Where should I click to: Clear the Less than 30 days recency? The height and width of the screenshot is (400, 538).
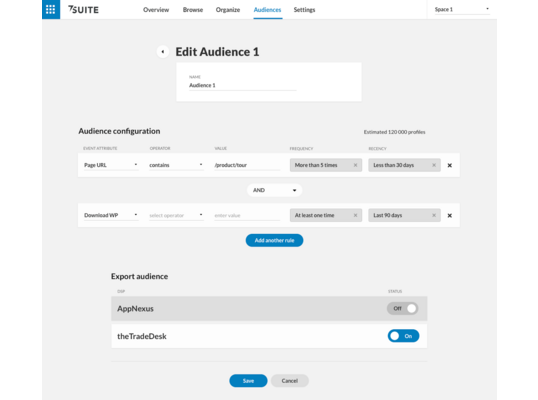point(434,165)
